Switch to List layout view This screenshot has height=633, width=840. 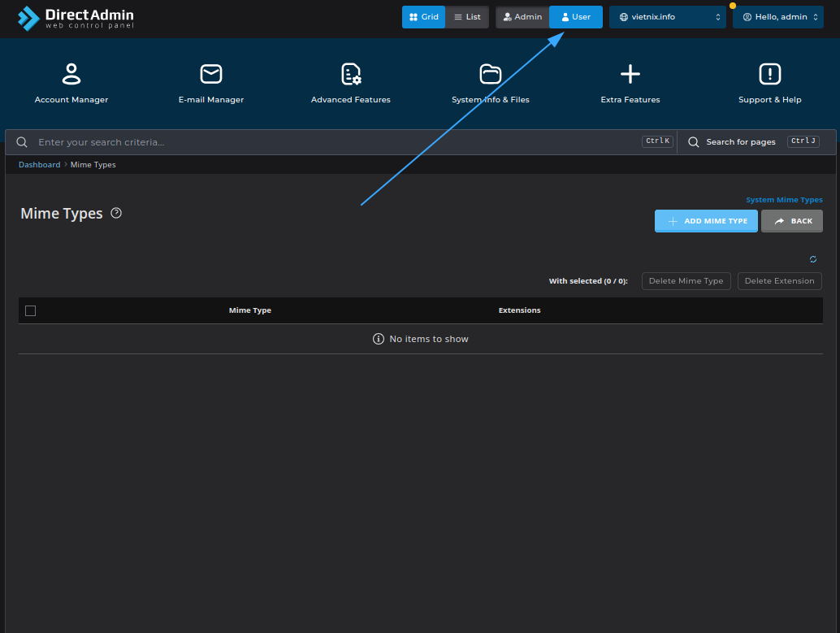pyautogui.click(x=467, y=17)
